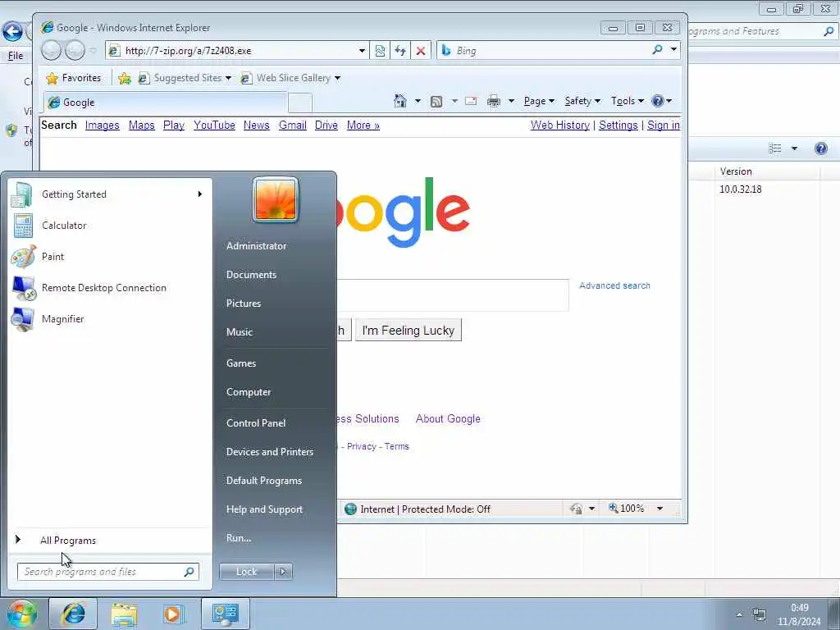Image resolution: width=840 pixels, height=630 pixels.
Task: Open Windows Media Player taskbar icon
Action: click(x=174, y=614)
